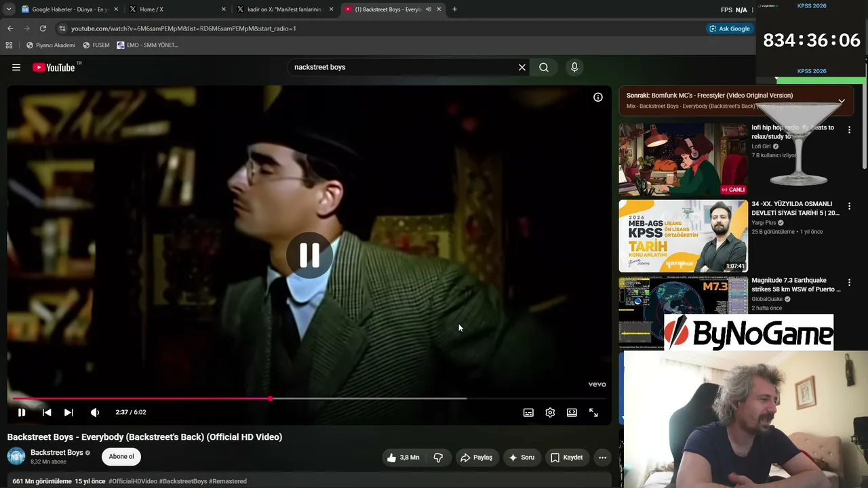The width and height of the screenshot is (868, 488).
Task: Start voice search with microphone icon
Action: pyautogui.click(x=574, y=67)
